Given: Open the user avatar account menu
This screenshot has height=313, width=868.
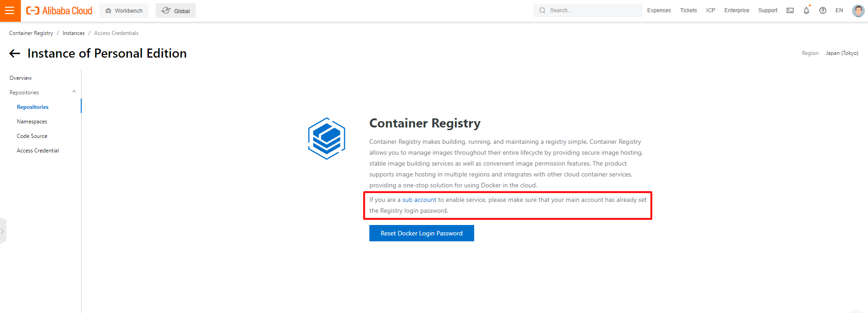Looking at the screenshot, I should point(858,10).
